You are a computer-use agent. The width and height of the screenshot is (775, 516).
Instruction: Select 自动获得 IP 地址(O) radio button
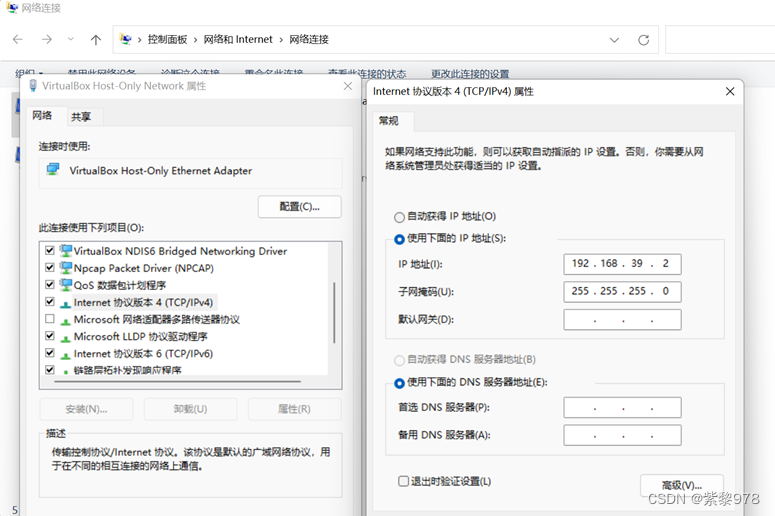[399, 217]
